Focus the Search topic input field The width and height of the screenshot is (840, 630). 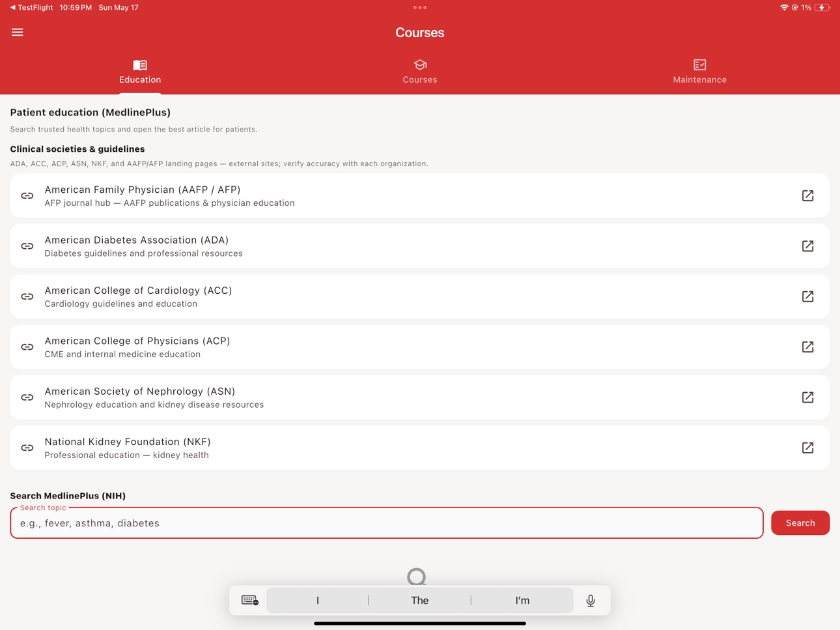(x=387, y=523)
